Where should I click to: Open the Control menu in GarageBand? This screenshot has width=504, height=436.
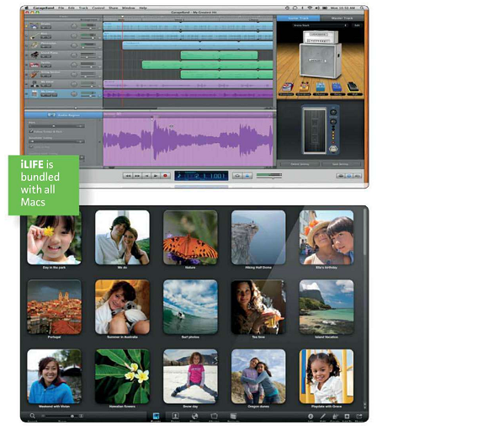click(x=98, y=8)
